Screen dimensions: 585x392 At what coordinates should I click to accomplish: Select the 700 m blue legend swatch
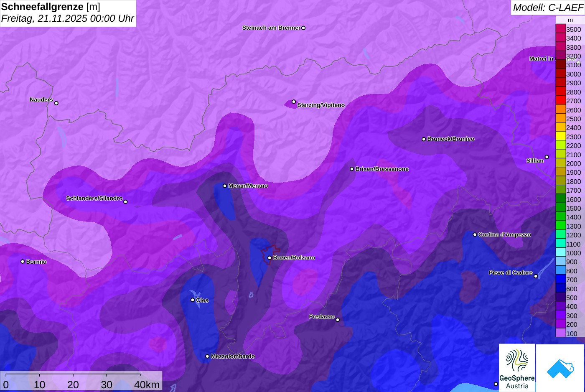(x=561, y=280)
